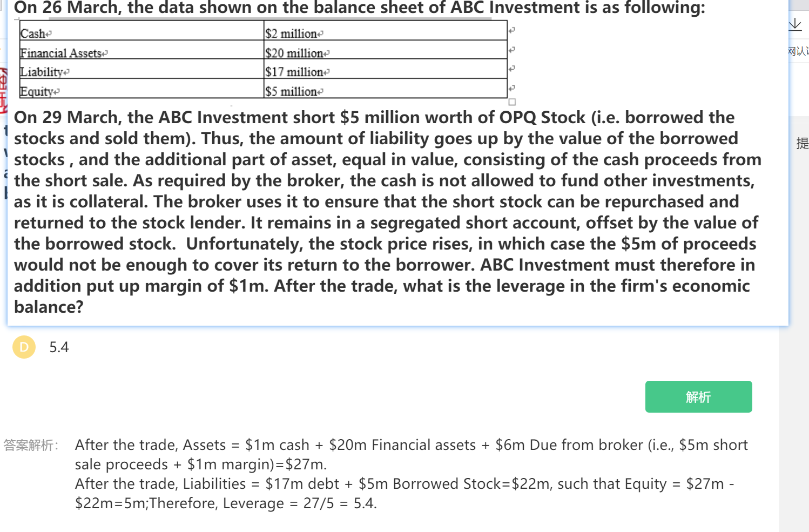Click the $5 million table cell
Screen dimensions: 809x532
coord(386,89)
